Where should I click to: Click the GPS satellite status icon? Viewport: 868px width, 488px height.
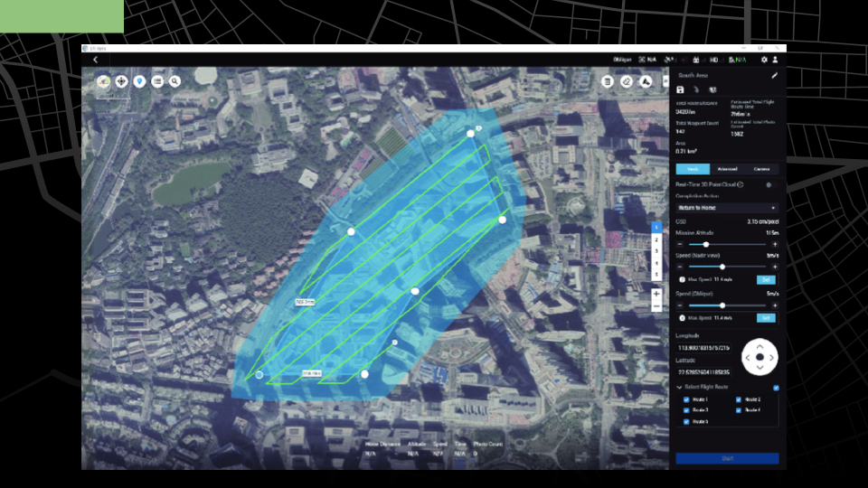[x=670, y=60]
